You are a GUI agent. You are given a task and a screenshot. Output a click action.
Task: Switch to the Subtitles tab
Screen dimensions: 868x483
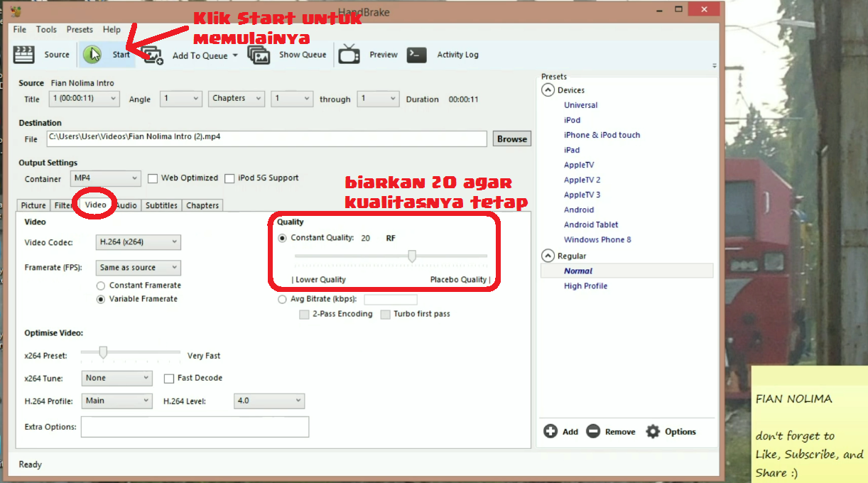point(161,205)
